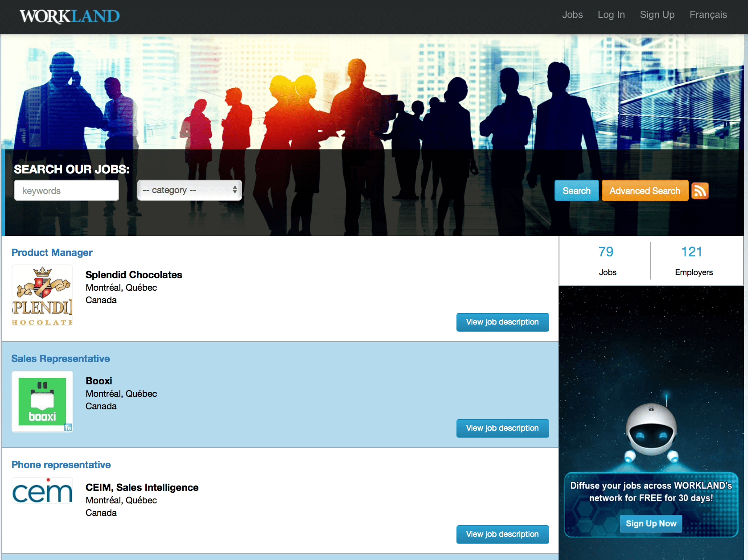The image size is (748, 560).
Task: Open the WORKLAND logo homepage
Action: (x=70, y=16)
